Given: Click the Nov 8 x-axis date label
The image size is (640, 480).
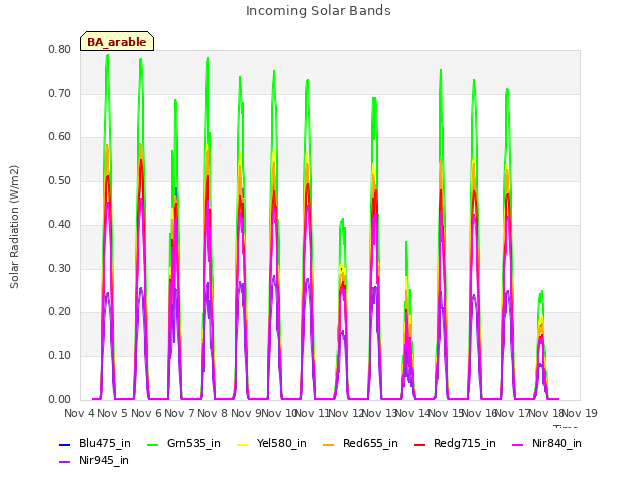Looking at the screenshot, I should click(213, 413).
